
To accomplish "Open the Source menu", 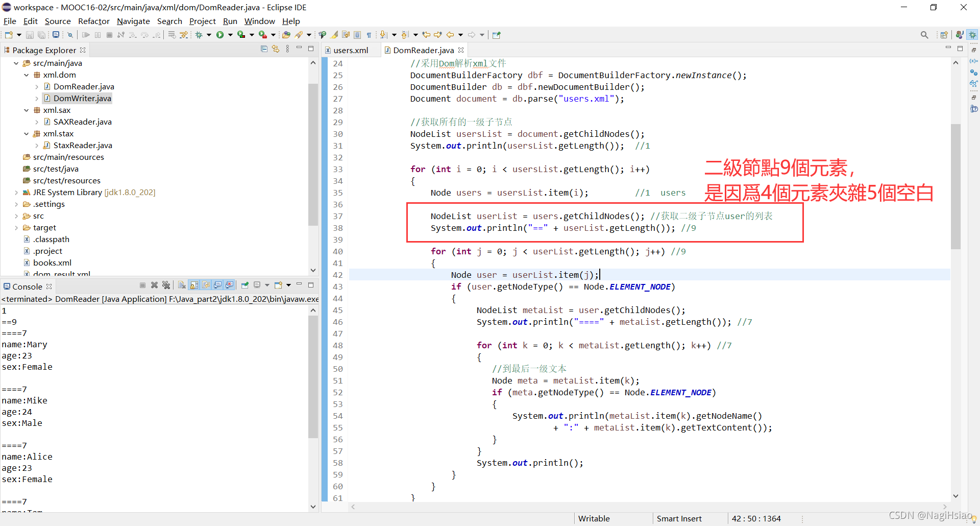I will (x=58, y=21).
